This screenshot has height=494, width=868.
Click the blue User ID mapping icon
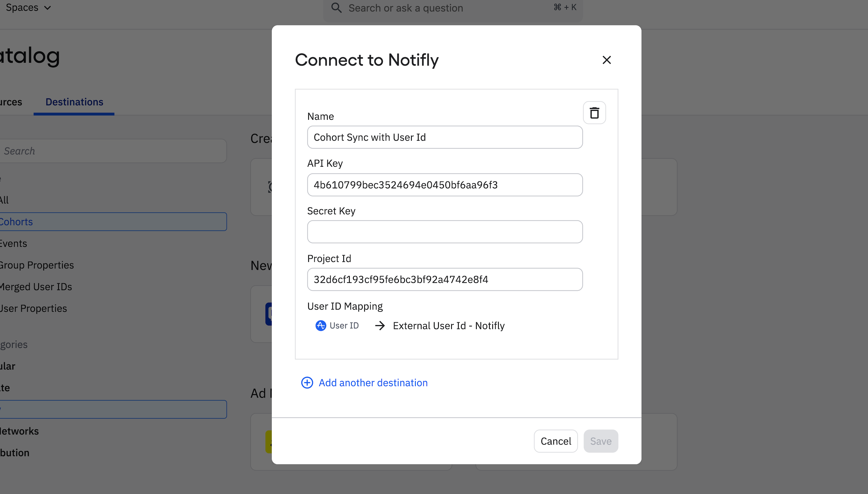coord(320,325)
